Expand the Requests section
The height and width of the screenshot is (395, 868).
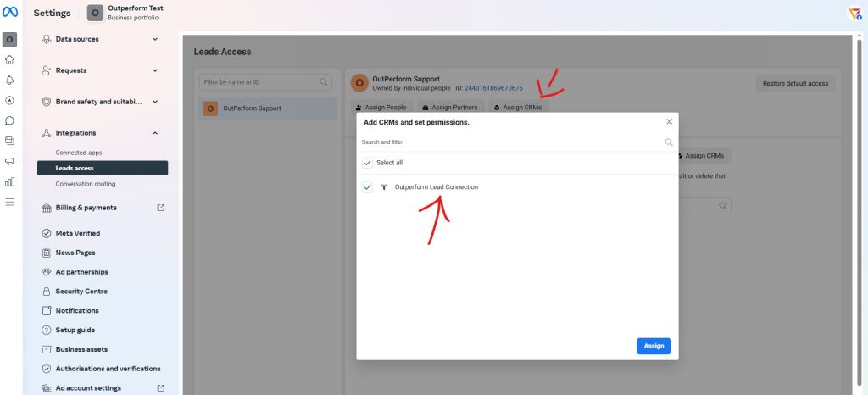154,70
